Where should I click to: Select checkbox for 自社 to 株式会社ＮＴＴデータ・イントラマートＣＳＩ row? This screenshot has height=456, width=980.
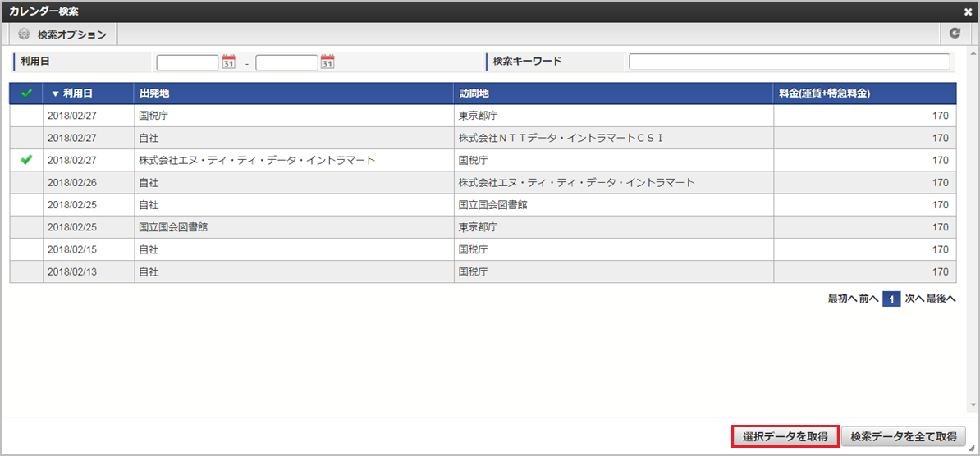coord(26,138)
